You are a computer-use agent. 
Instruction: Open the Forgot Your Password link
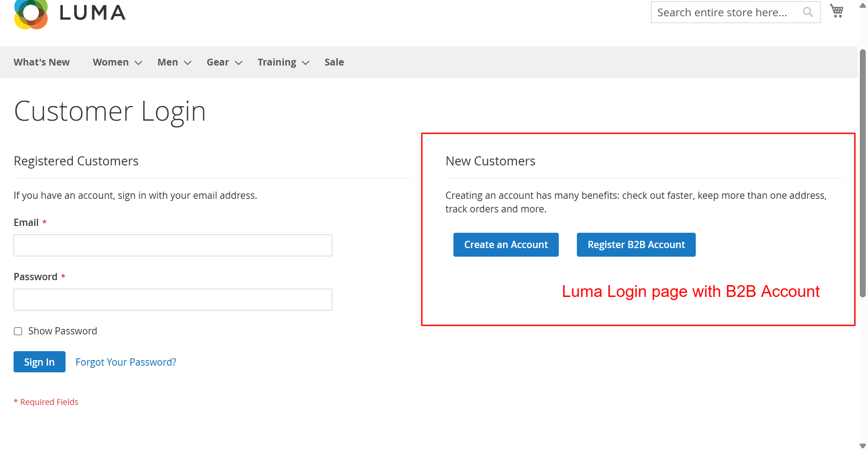tap(126, 362)
